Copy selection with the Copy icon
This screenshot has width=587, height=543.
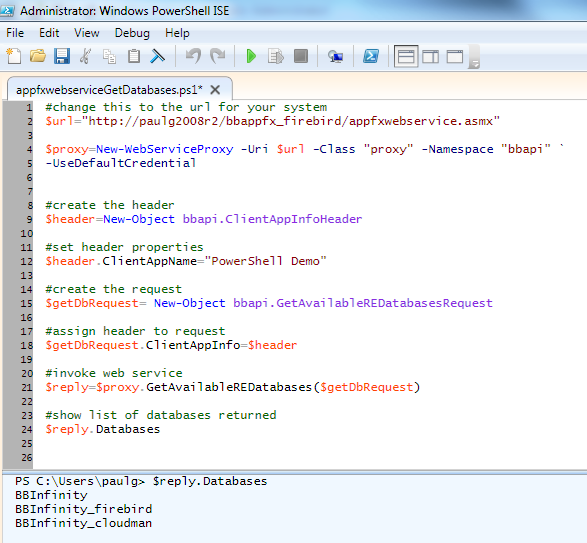tap(109, 57)
